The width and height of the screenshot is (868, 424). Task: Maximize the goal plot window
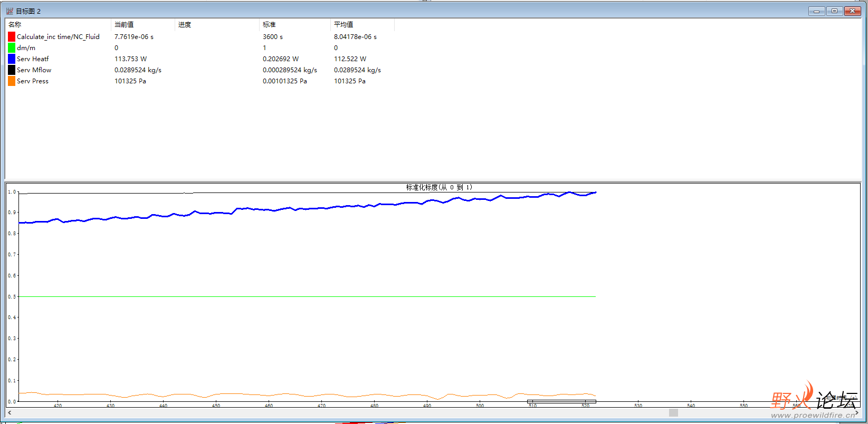click(x=834, y=11)
